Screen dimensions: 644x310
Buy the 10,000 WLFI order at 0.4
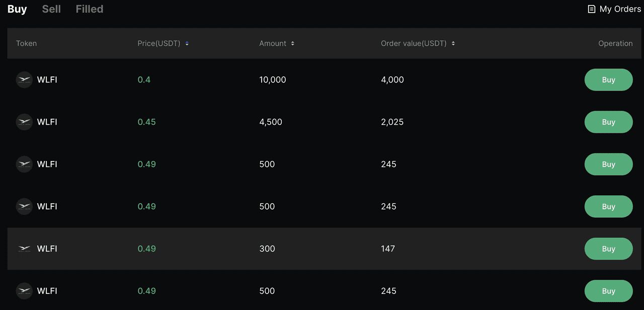[x=608, y=80]
